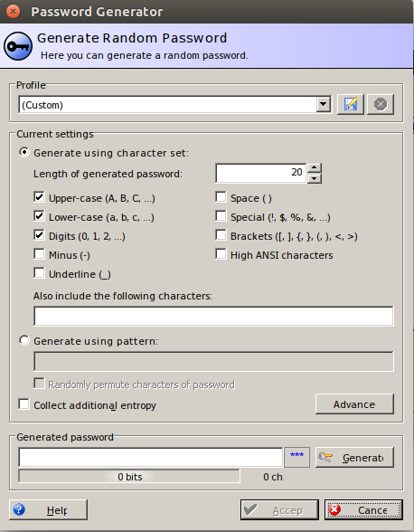This screenshot has width=414, height=532.
Task: Click the Cancel button with red X
Action: pyautogui.click(x=363, y=509)
